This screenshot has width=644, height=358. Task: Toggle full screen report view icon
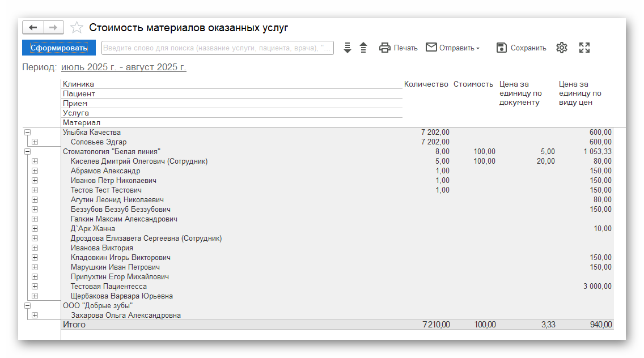tap(584, 48)
